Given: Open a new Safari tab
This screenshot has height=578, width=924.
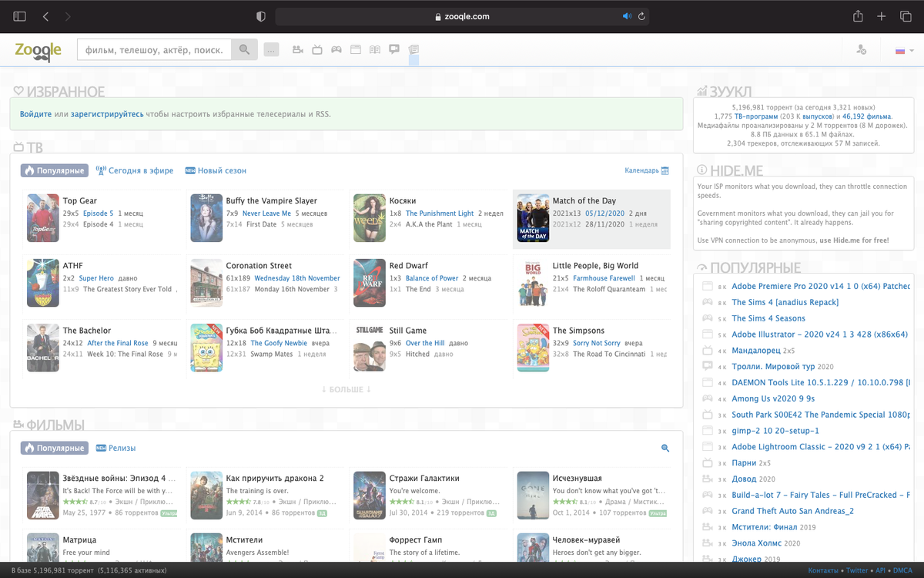Looking at the screenshot, I should pos(882,16).
